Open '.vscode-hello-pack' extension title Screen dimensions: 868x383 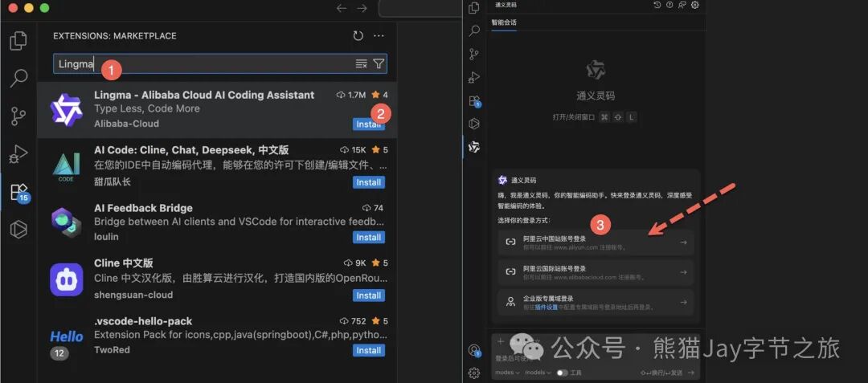coord(143,321)
